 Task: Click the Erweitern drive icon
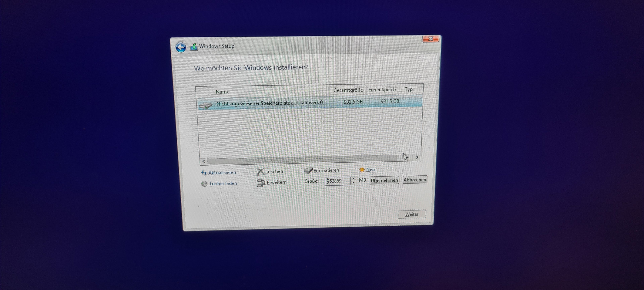[x=261, y=183]
